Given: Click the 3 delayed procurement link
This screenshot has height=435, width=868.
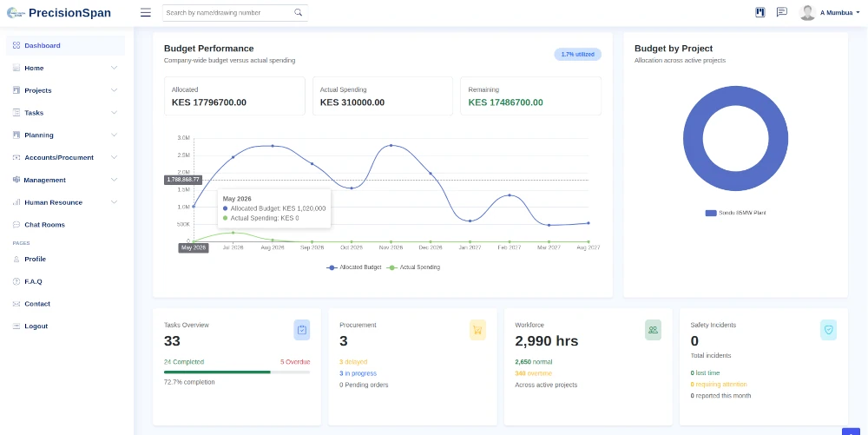Looking at the screenshot, I should coord(353,362).
